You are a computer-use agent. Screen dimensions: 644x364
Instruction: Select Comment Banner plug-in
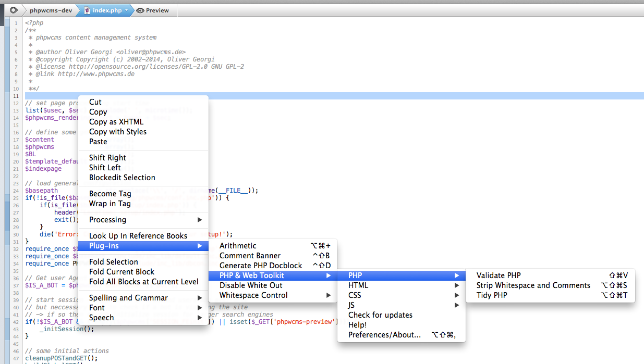[250, 256]
